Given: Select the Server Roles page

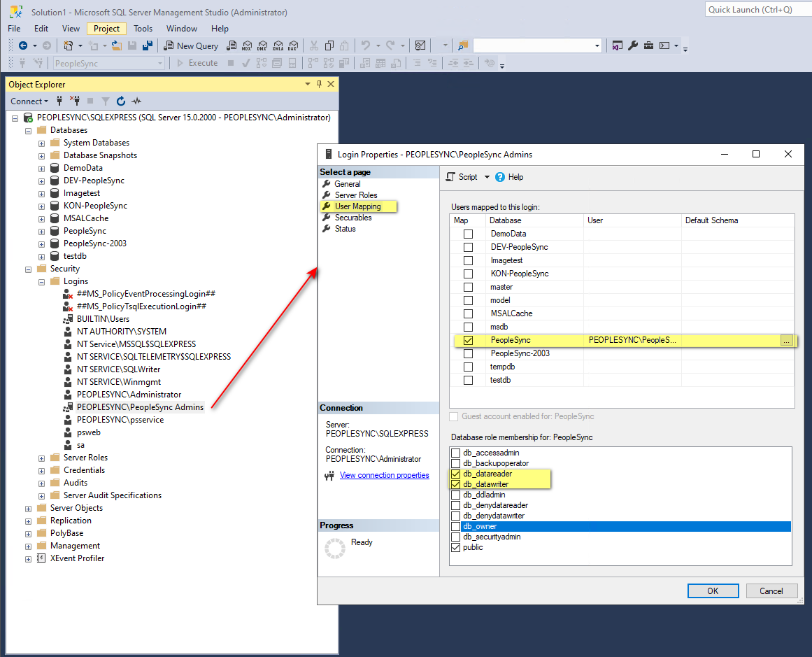Looking at the screenshot, I should coord(356,195).
